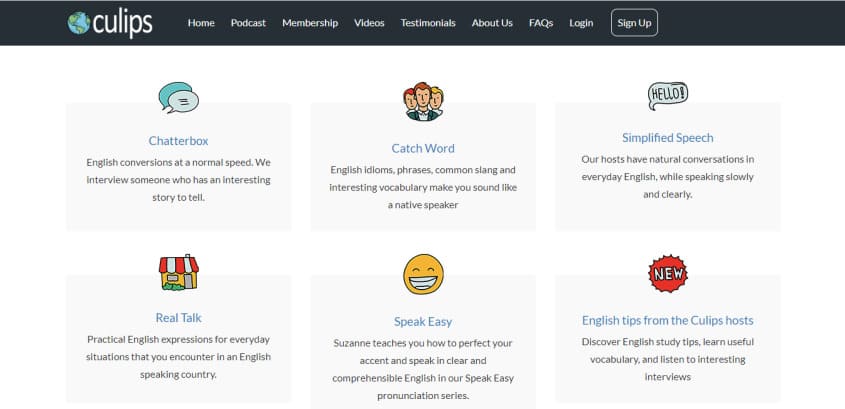Open the Catch Word series link

(x=423, y=148)
